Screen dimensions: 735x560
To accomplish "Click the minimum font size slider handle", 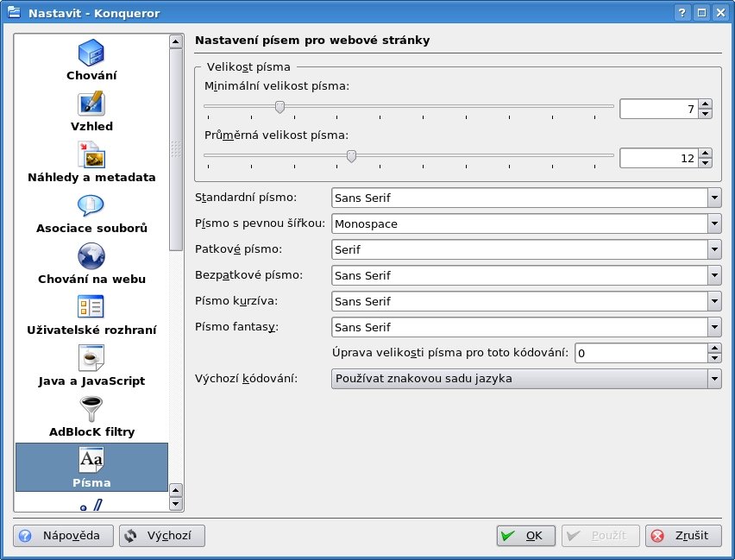I will point(280,107).
